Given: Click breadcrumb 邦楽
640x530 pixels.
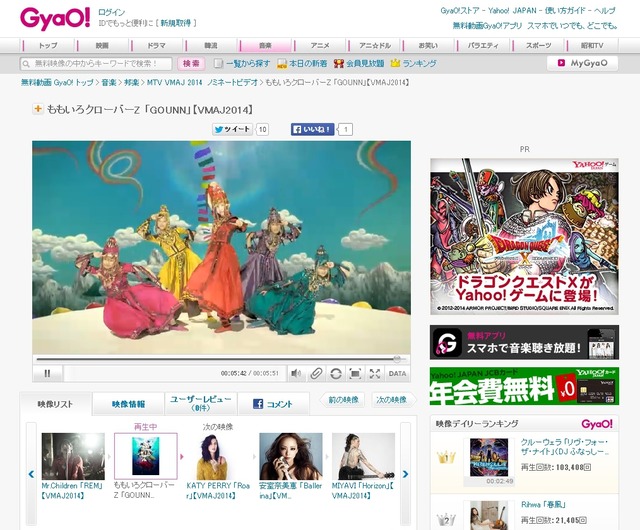Looking at the screenshot, I should pos(131,82).
